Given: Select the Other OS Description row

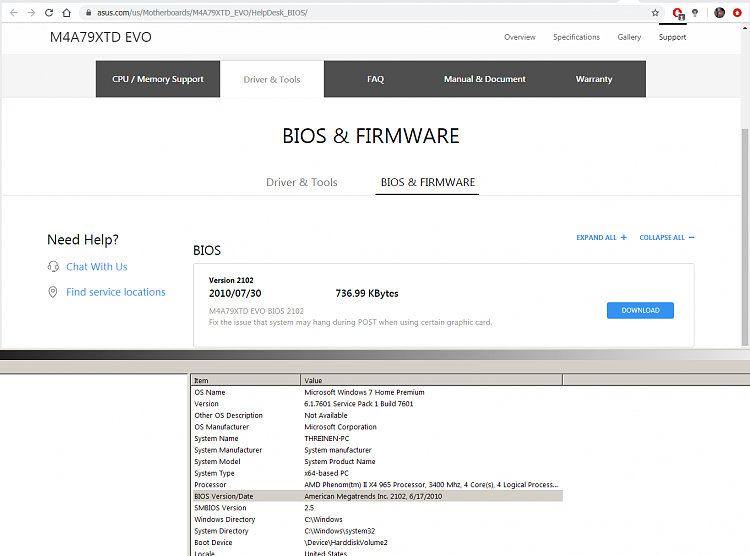Looking at the screenshot, I should pyautogui.click(x=377, y=415).
